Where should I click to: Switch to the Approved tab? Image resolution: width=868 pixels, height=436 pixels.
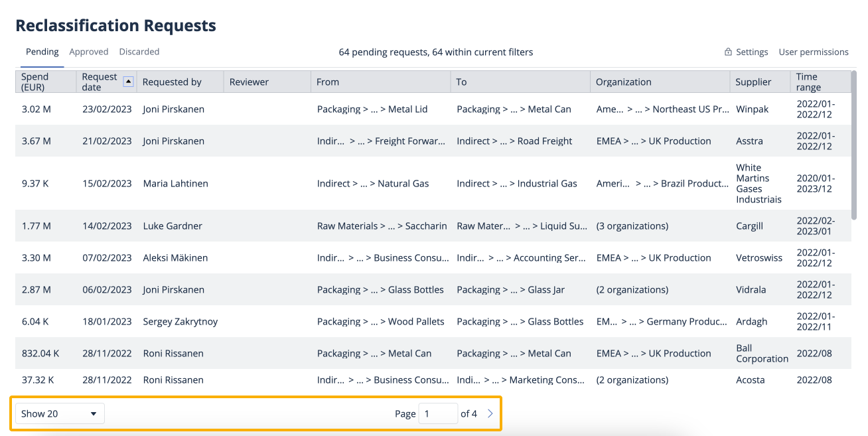pos(88,52)
